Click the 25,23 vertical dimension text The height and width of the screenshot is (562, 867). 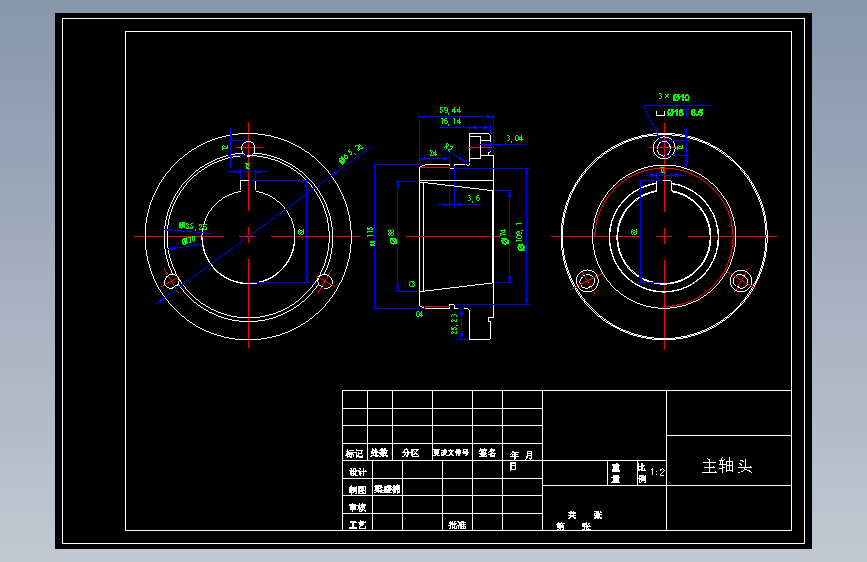tap(455, 324)
